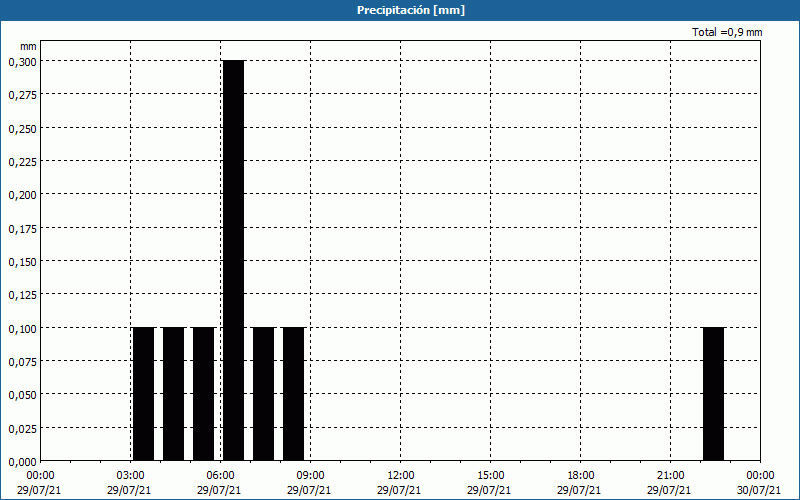The image size is (800, 500).
Task: Click the 0,300 y-axis value
Action: (x=22, y=62)
